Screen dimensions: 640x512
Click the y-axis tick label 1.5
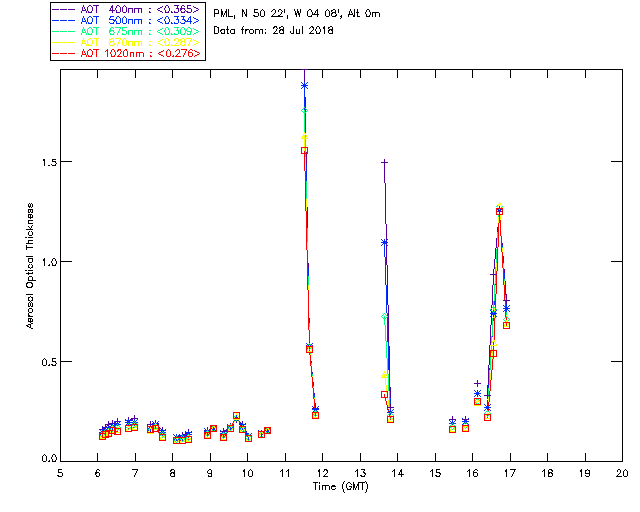[x=49, y=162]
